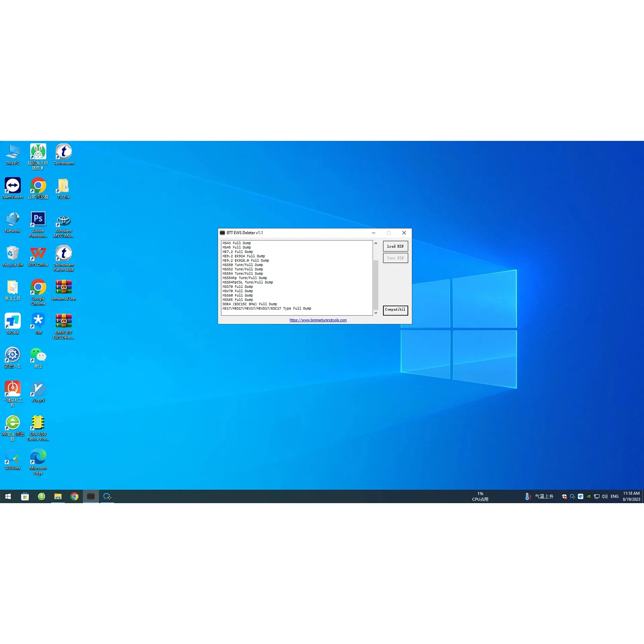Select the 'MS43 Full Dump' line
This screenshot has width=644, height=644.
(237, 243)
